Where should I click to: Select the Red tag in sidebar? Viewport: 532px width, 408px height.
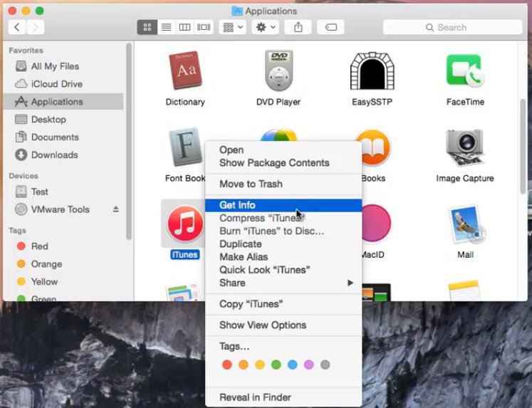(63, 246)
